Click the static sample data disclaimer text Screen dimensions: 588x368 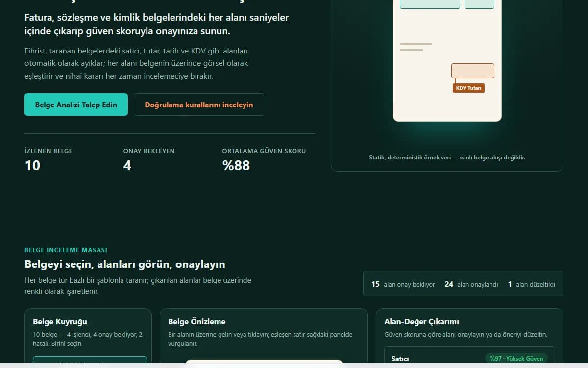447,158
